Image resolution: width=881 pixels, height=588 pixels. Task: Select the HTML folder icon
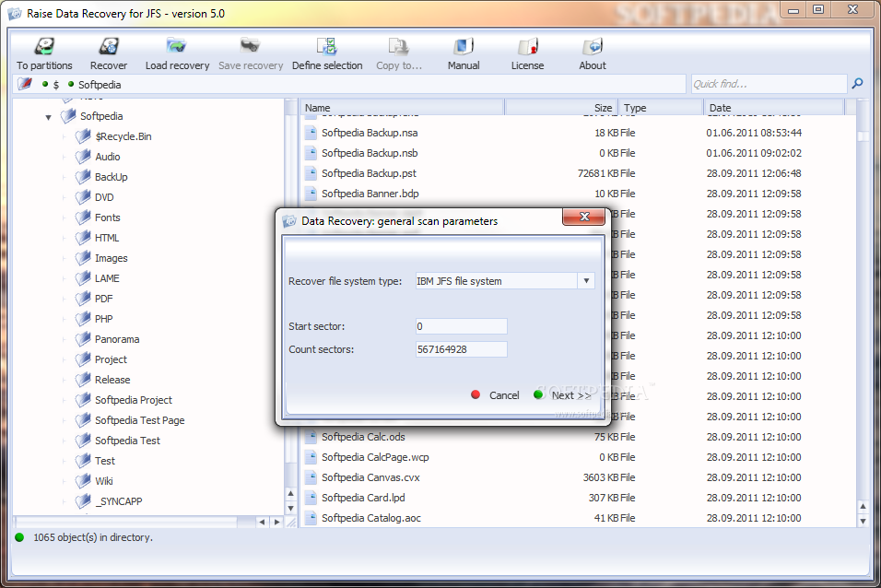pos(83,237)
